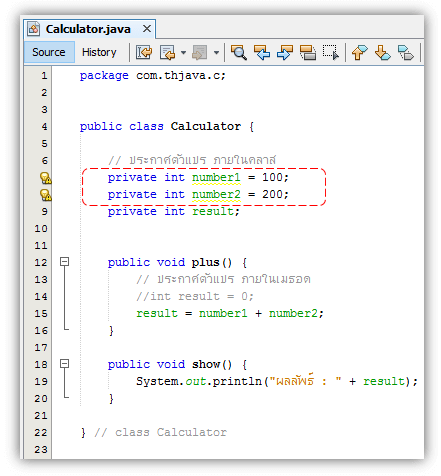Click the hint lightbulb beside number1
Viewport: 441px width, 476px height.
pos(46,178)
